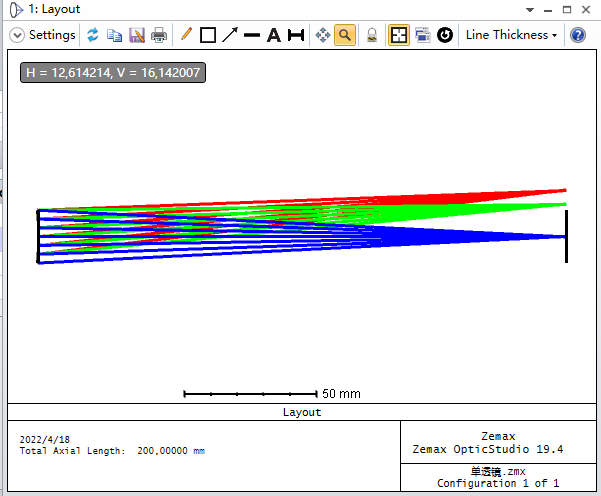Select the line drawing tool
Viewport: 601px width, 496px height.
tap(252, 36)
